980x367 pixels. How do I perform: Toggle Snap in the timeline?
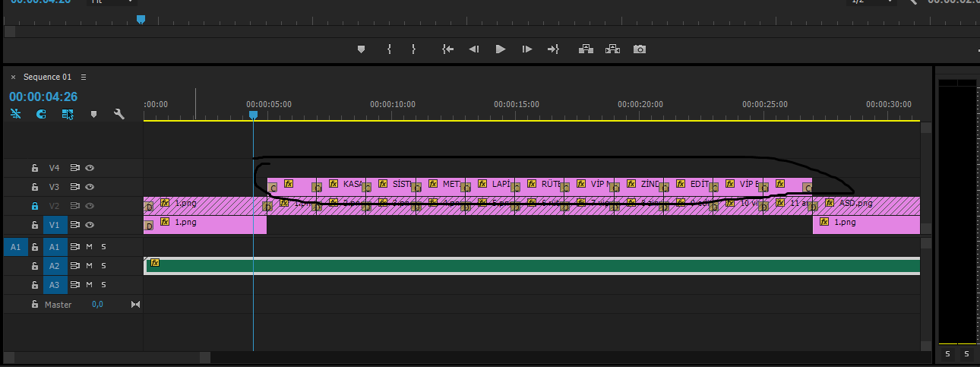tap(41, 114)
